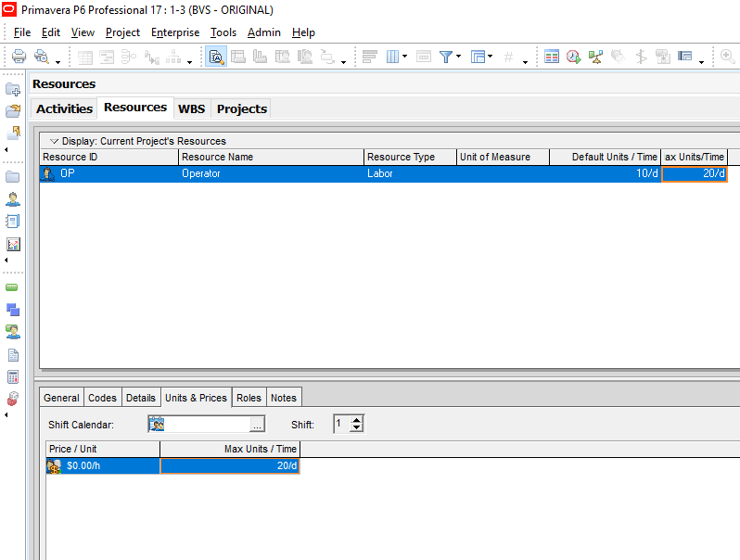Decrease Shift value with down arrow

(x=357, y=427)
